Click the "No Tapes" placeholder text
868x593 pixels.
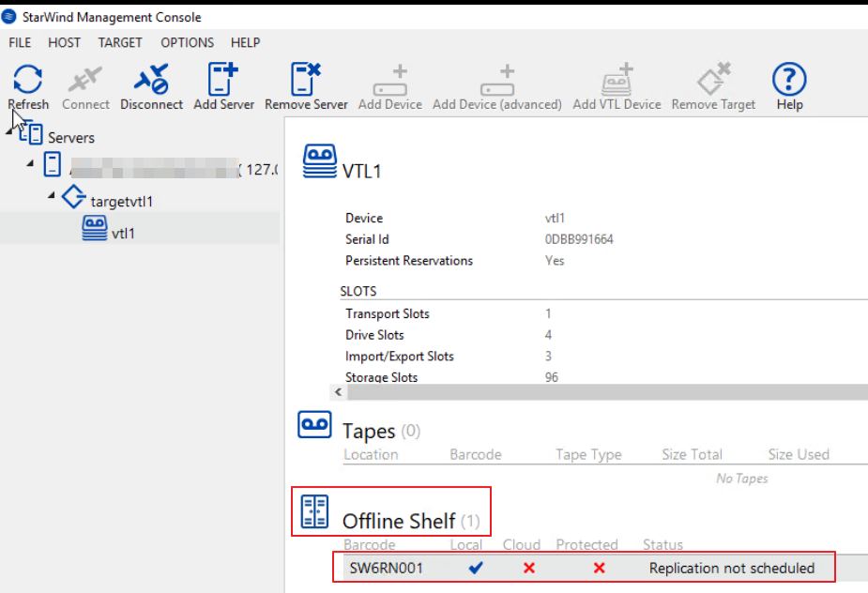(x=741, y=478)
